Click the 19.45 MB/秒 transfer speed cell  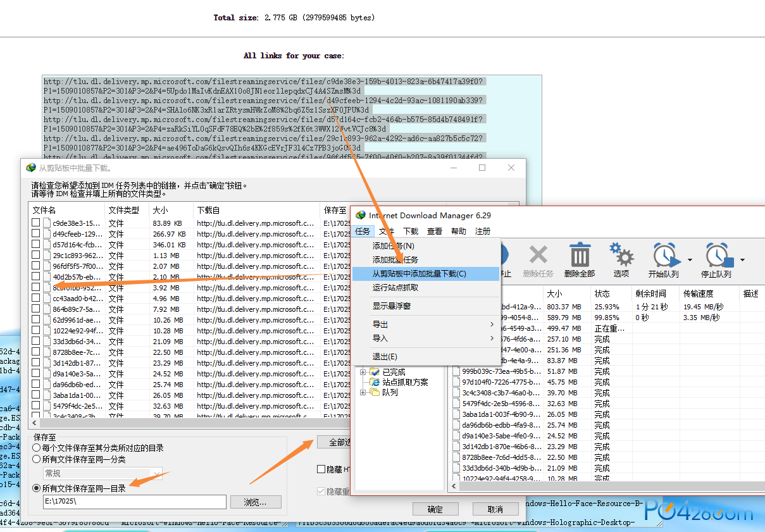(x=703, y=307)
